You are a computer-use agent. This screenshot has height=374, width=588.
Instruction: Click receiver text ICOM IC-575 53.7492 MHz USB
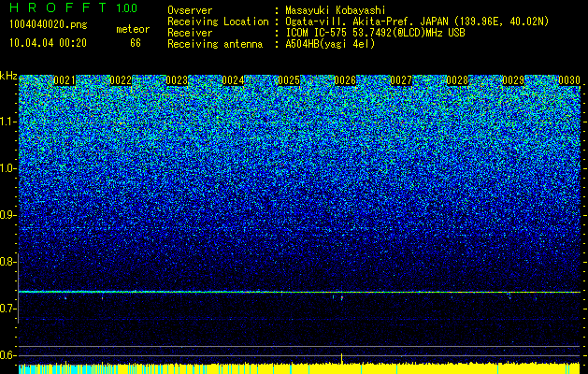(x=375, y=33)
